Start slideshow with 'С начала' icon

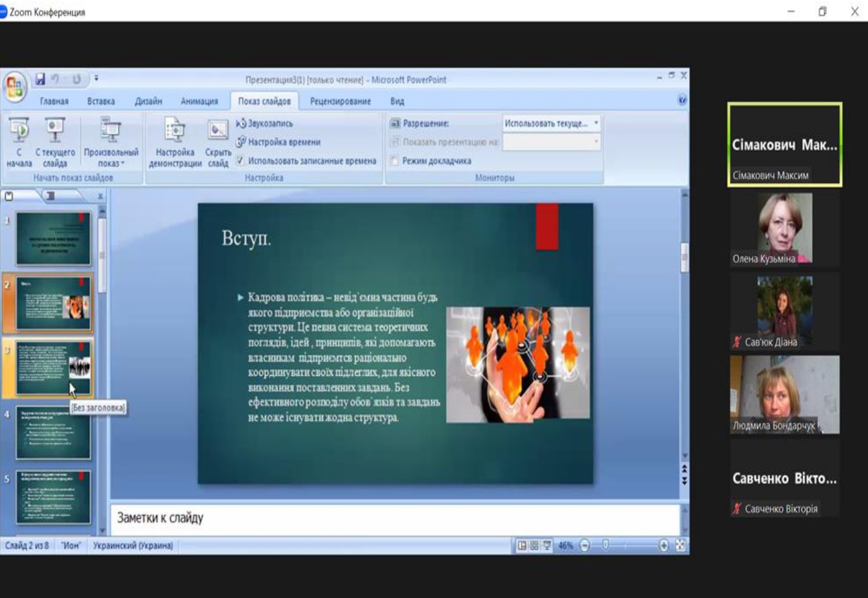coord(19,131)
